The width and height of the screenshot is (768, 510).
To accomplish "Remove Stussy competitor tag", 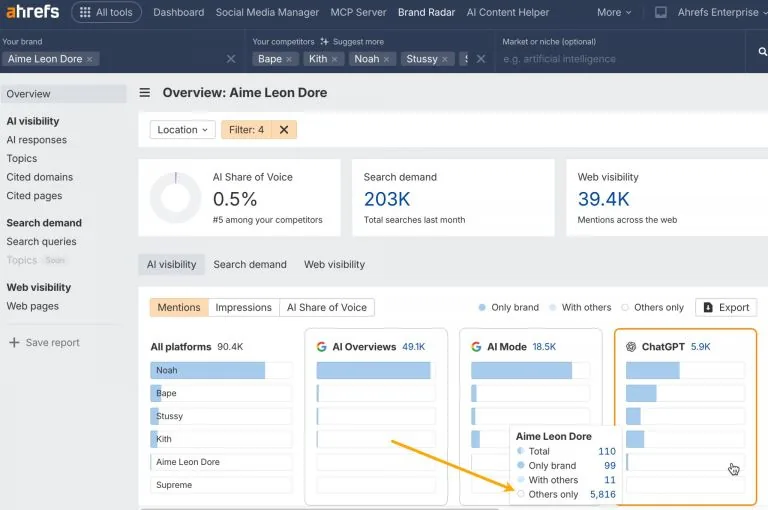I will pyautogui.click(x=445, y=59).
